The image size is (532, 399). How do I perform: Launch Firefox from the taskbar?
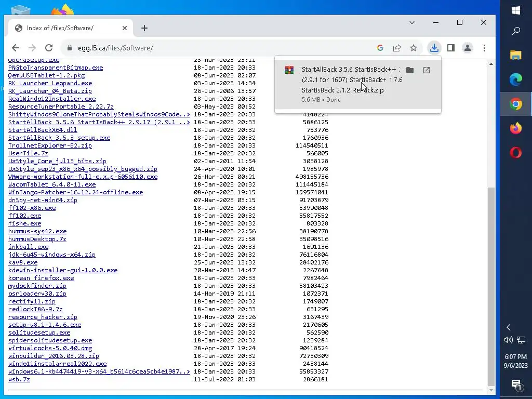coord(516,128)
